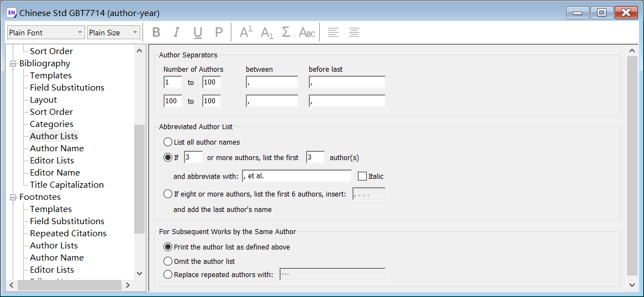644x297 pixels.
Task: Open Bibliography Editor Lists item
Action: point(52,161)
